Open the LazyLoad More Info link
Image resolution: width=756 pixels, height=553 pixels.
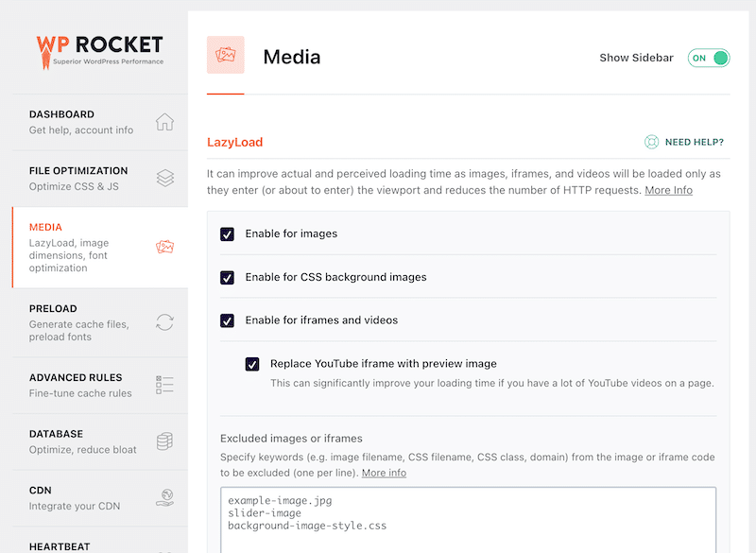tap(668, 190)
